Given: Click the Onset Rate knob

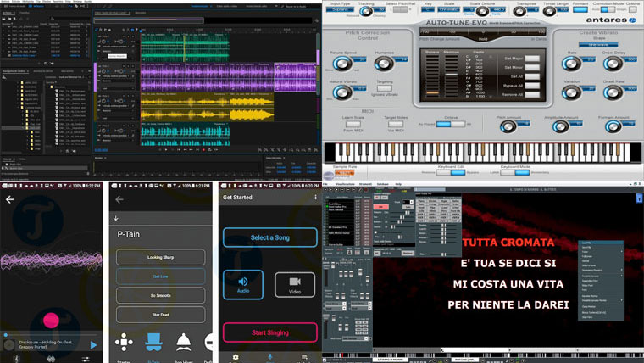Looking at the screenshot, I should (613, 93).
